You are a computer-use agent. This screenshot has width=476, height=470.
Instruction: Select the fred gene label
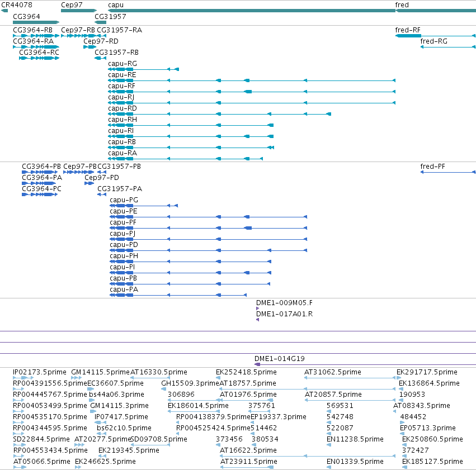tap(402, 5)
